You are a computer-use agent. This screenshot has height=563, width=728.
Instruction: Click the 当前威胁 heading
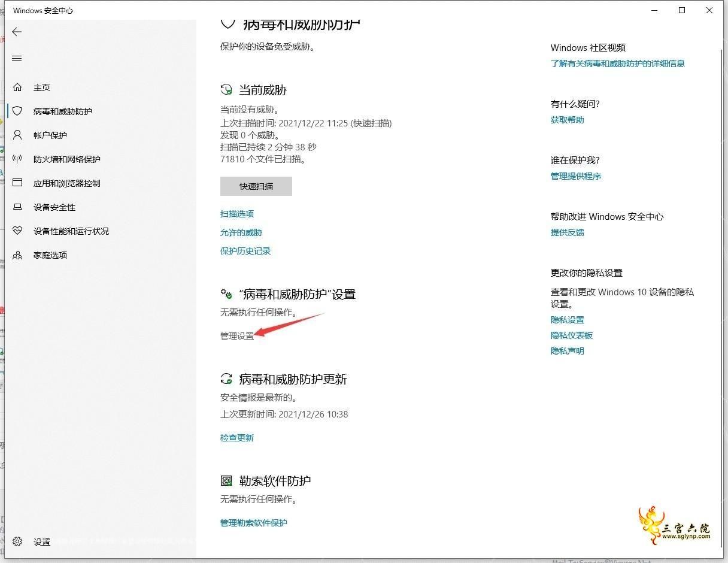point(263,90)
